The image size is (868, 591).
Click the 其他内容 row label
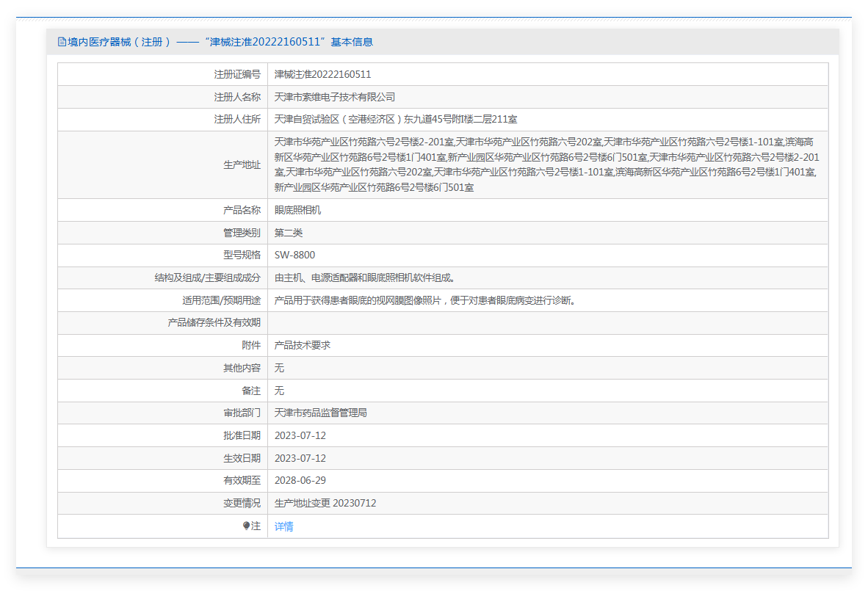[242, 368]
